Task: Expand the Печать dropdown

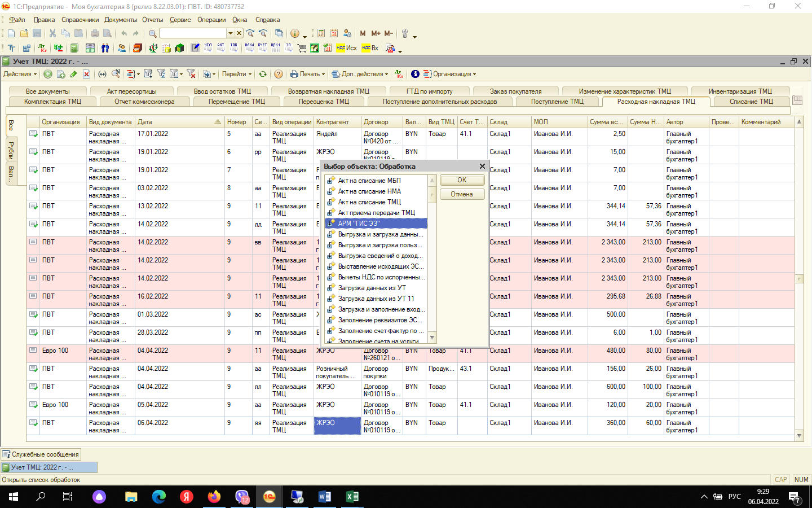Action: [308, 74]
